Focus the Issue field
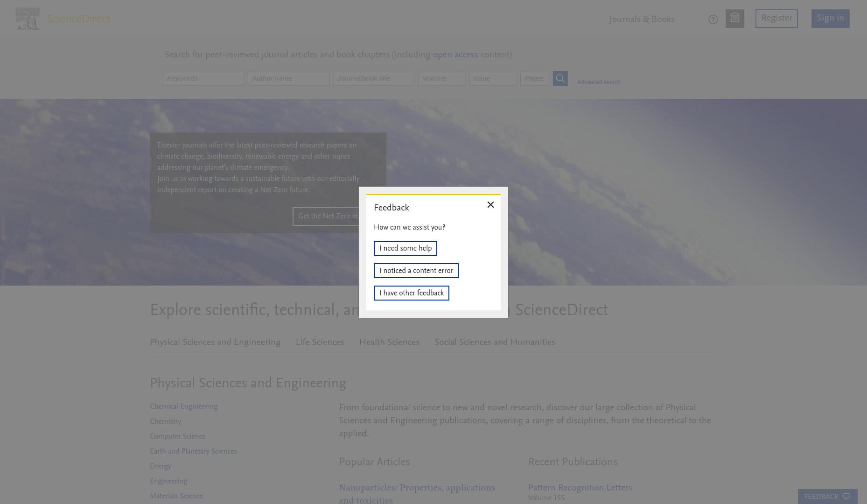Viewport: 867px width, 504px height. click(493, 78)
